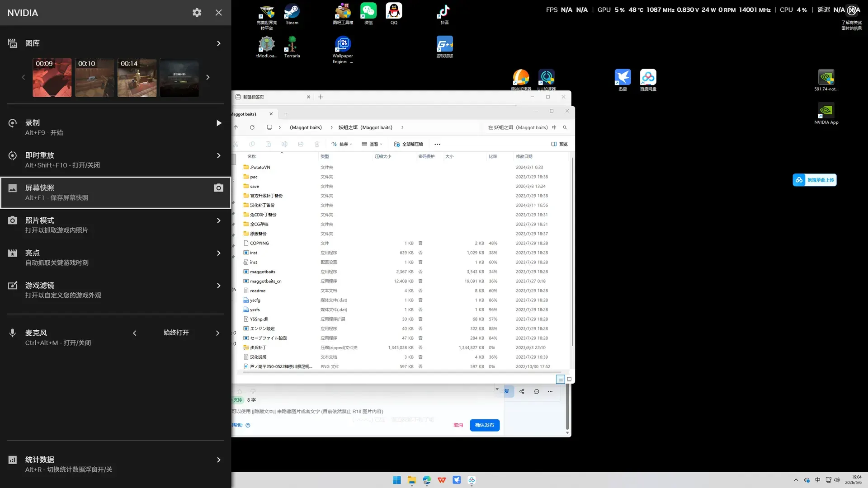The width and height of the screenshot is (868, 488).
Task: Open 排序 sort dropdown
Action: coord(342,144)
